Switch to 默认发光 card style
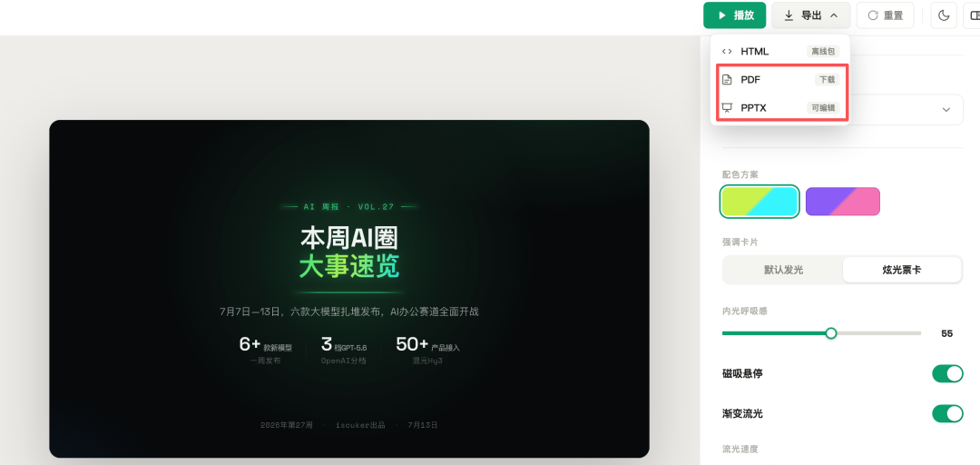980x465 pixels. (x=783, y=270)
